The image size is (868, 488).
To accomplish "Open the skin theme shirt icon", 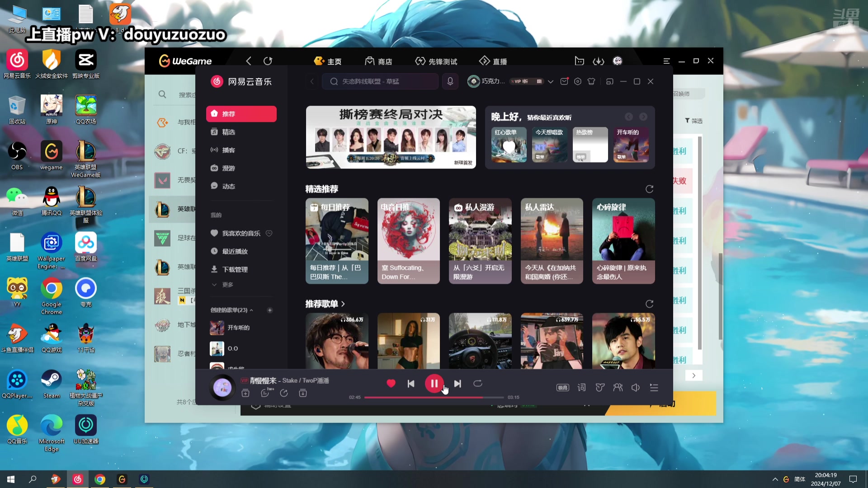I will coord(591,81).
